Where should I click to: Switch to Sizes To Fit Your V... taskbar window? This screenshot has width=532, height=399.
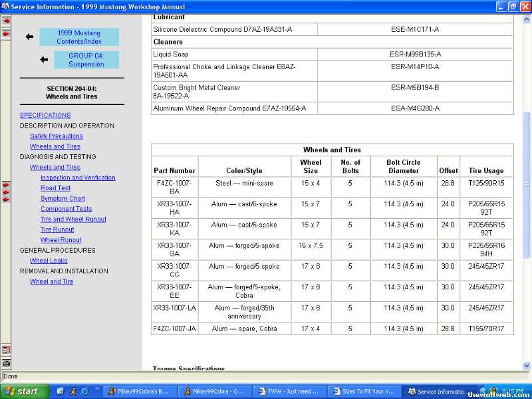(368, 391)
